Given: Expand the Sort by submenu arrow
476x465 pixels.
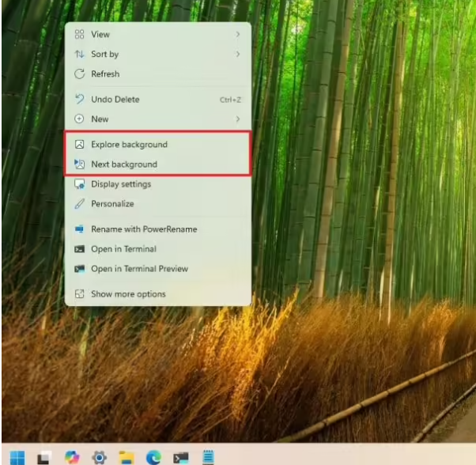Looking at the screenshot, I should (x=237, y=55).
